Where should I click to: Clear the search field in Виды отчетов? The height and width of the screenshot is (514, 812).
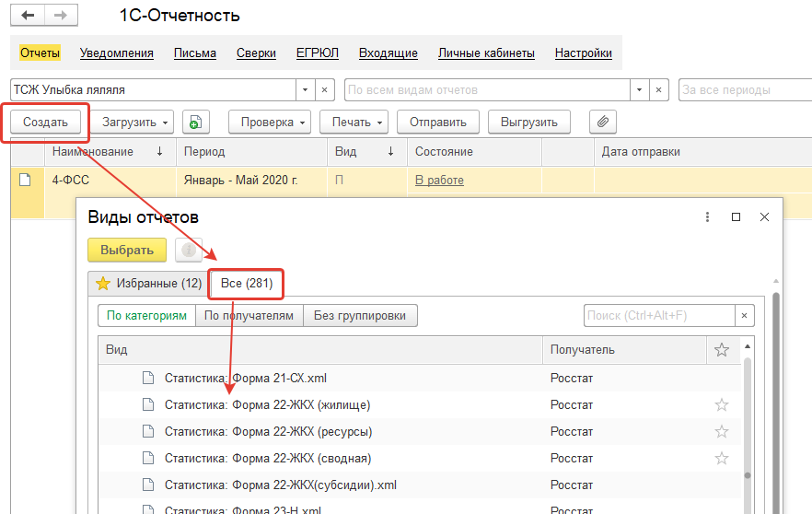click(x=744, y=316)
